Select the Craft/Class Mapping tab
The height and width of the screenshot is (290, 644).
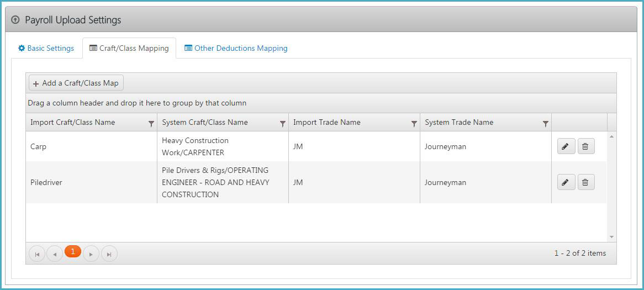(x=129, y=48)
